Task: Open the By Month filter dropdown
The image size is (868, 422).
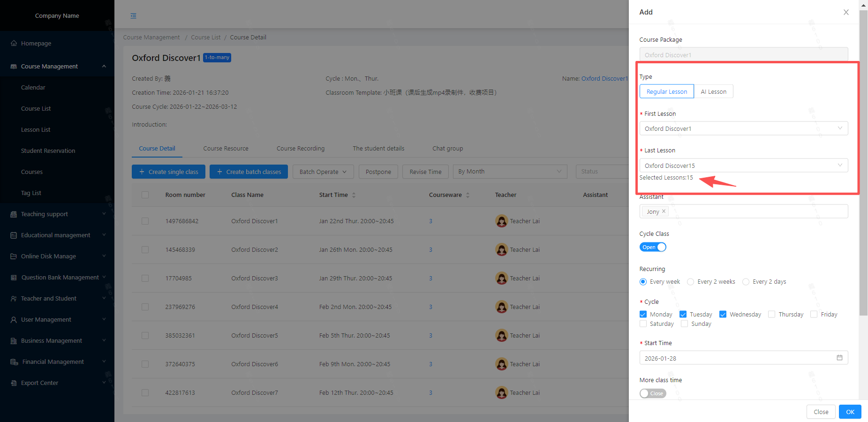Action: [509, 172]
